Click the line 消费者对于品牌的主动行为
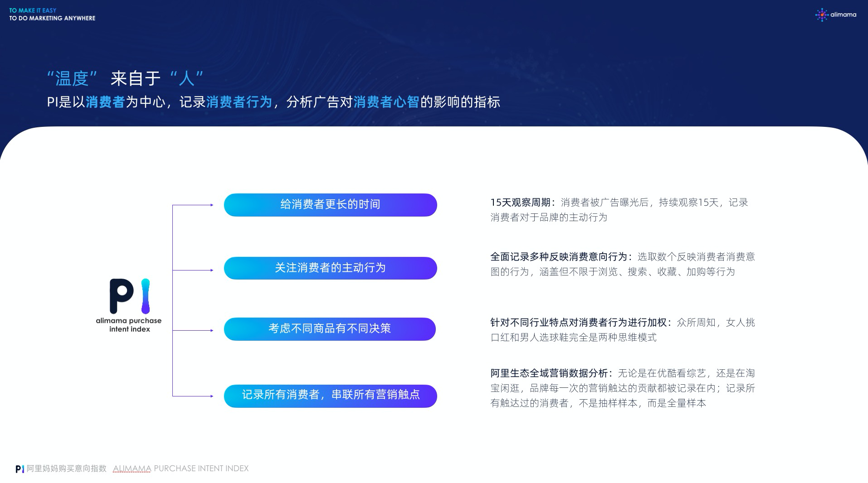The image size is (868, 483). [549, 217]
